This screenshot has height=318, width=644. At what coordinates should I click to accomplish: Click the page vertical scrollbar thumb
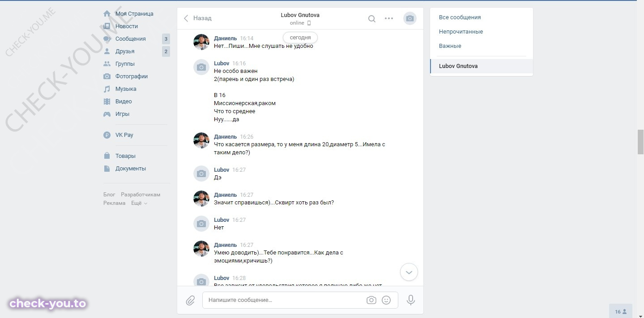[640, 142]
